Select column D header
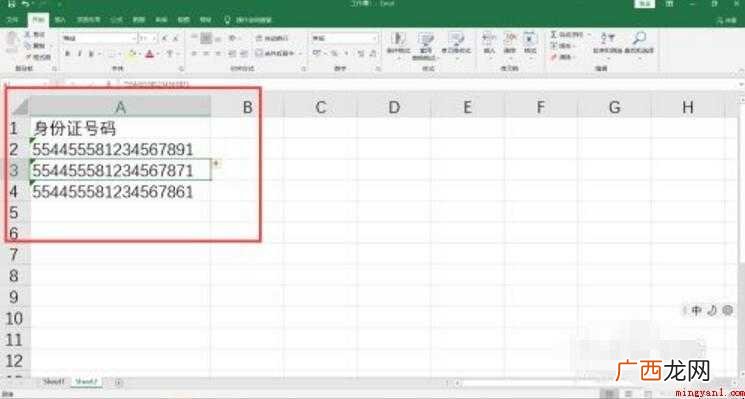Screen dimensions: 745x399 coord(394,107)
